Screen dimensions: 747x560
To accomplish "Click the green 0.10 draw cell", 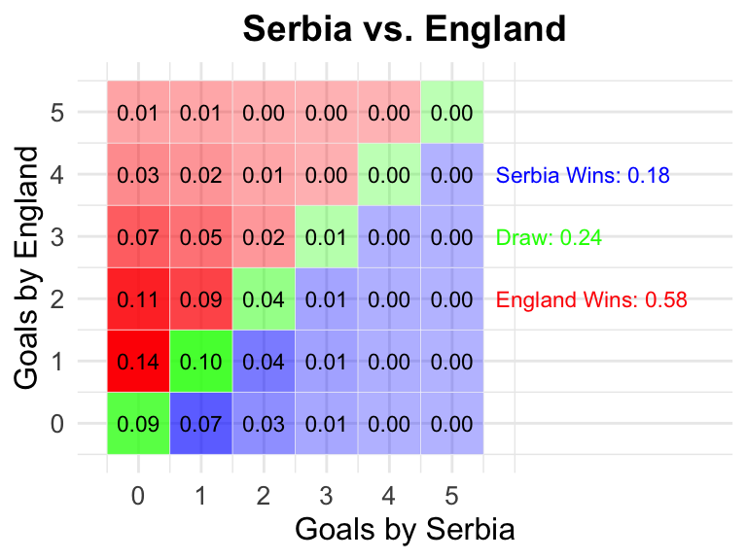I will click(201, 361).
